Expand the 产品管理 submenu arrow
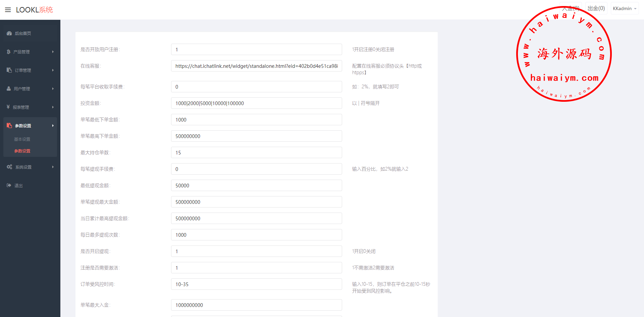The image size is (644, 317). click(x=53, y=52)
